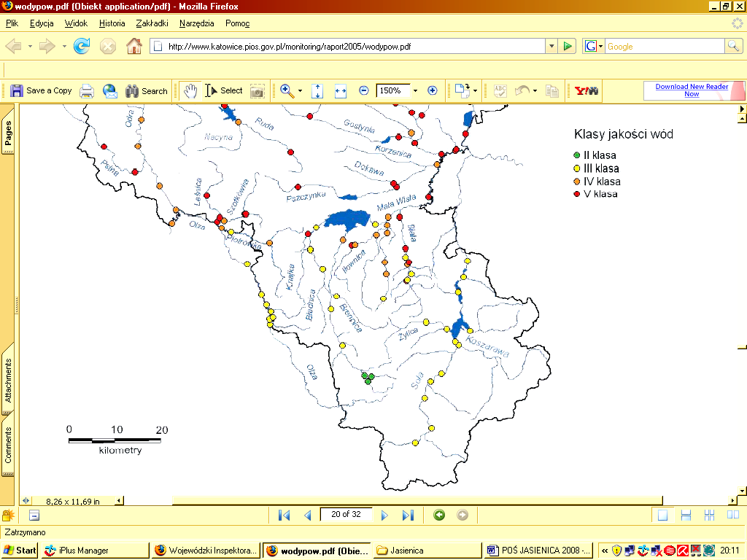
Task: Open the Pomoc menu
Action: point(237,23)
